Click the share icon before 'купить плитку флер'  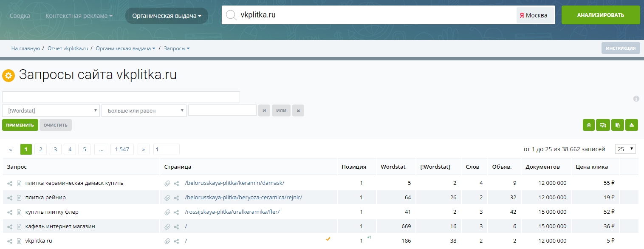[x=10, y=212]
